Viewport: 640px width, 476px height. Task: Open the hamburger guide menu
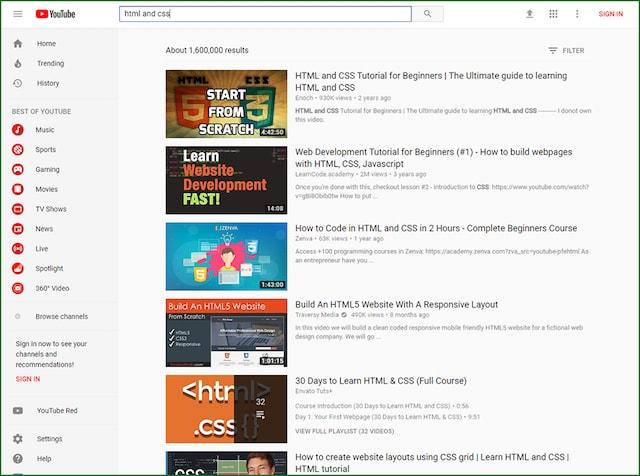[17, 14]
